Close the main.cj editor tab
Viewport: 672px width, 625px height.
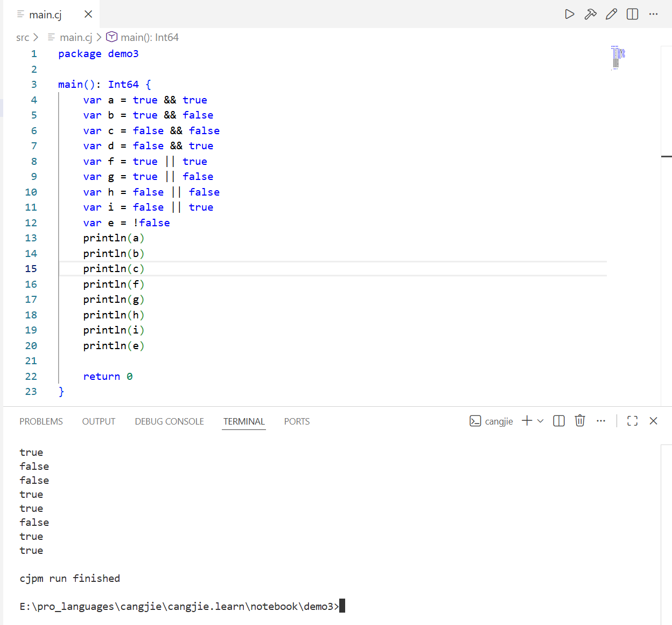pyautogui.click(x=88, y=14)
